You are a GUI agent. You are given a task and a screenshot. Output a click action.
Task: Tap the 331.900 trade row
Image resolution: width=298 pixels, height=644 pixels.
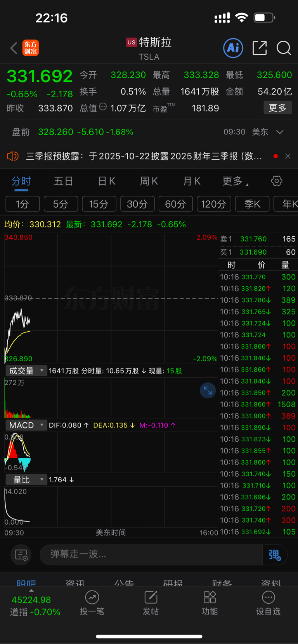[x=258, y=416]
